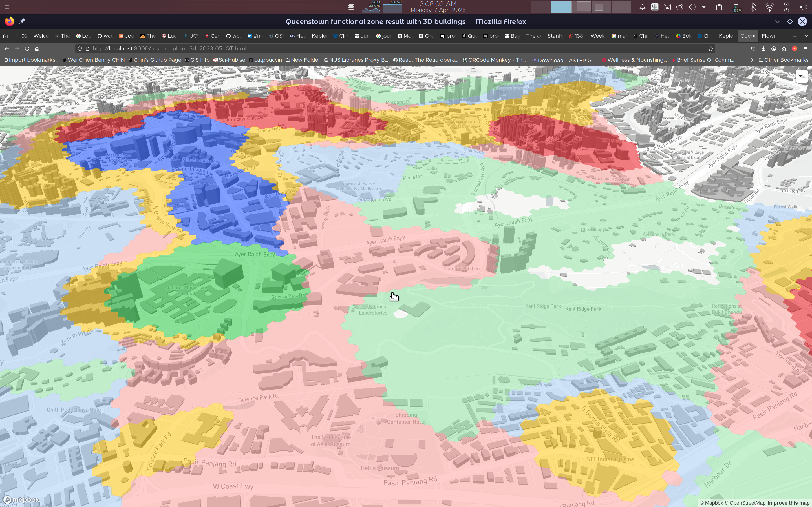Switch to the Kepler browser tab

[319, 36]
